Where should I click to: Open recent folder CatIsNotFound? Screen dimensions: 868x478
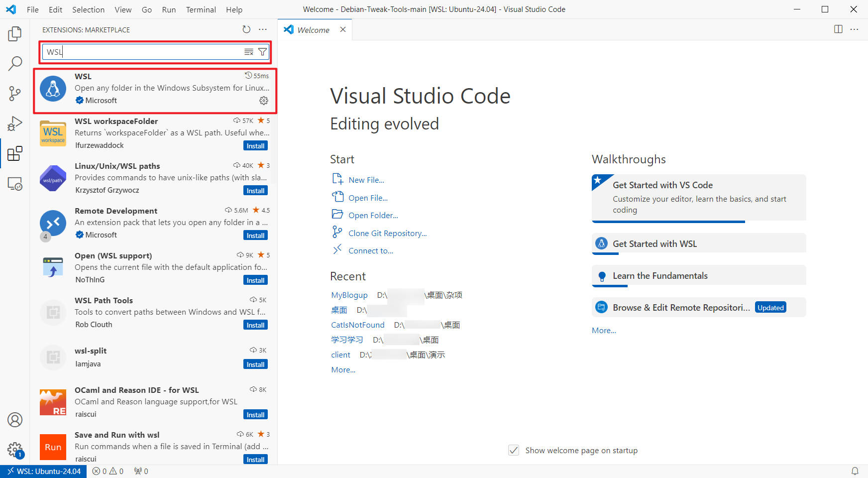[358, 325]
